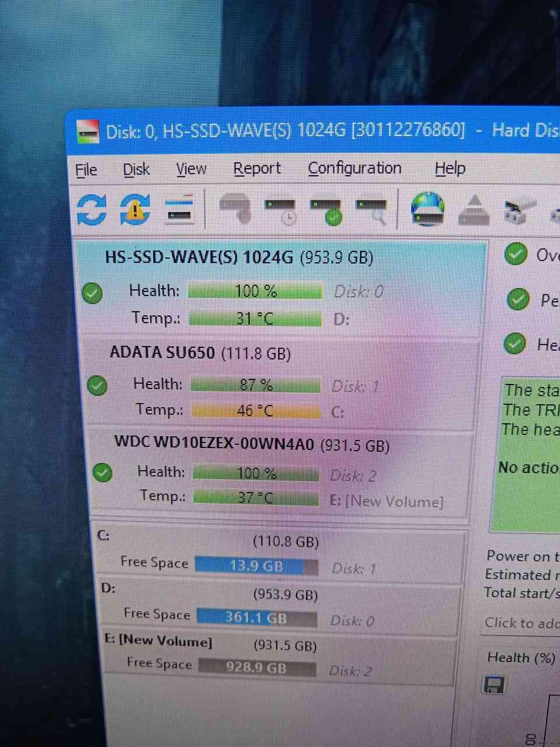The height and width of the screenshot is (747, 560).
Task: Click the 928.9 GB free space bar
Action: click(257, 666)
